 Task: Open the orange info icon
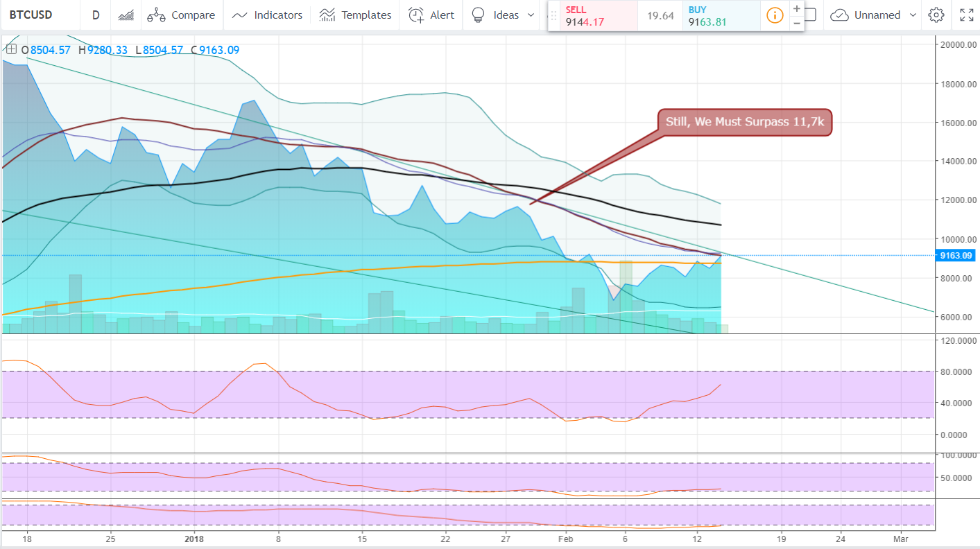[x=775, y=15]
